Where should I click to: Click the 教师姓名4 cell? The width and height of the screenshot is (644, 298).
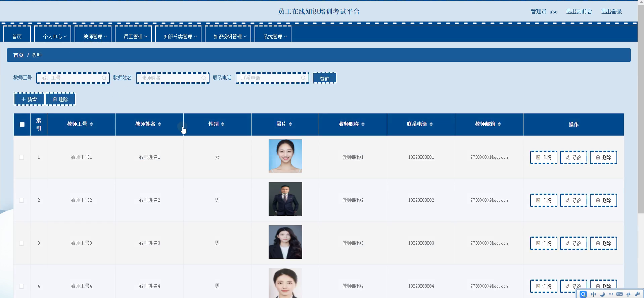(x=149, y=286)
